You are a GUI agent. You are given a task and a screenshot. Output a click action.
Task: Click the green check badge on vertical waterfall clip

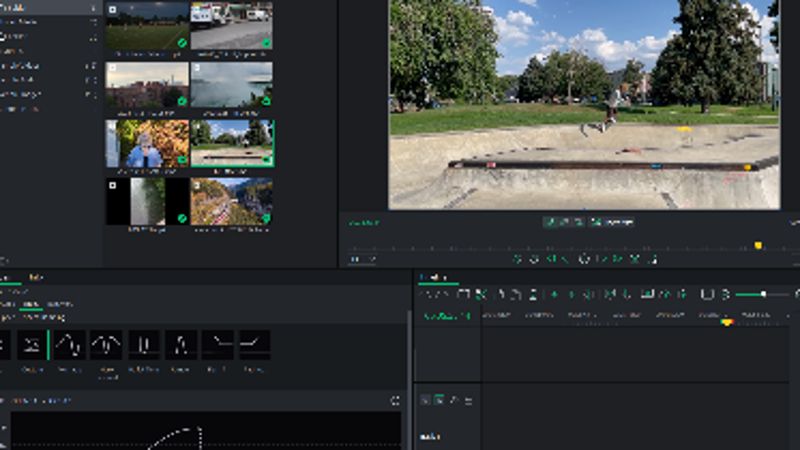coord(182,218)
